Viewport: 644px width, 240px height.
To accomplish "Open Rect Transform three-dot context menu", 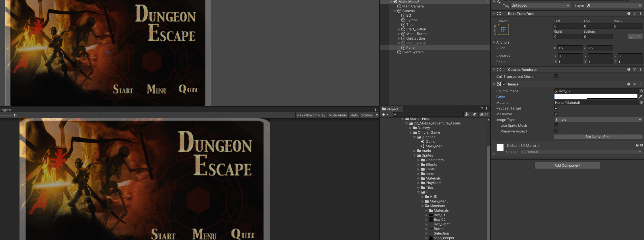I will tap(640, 13).
